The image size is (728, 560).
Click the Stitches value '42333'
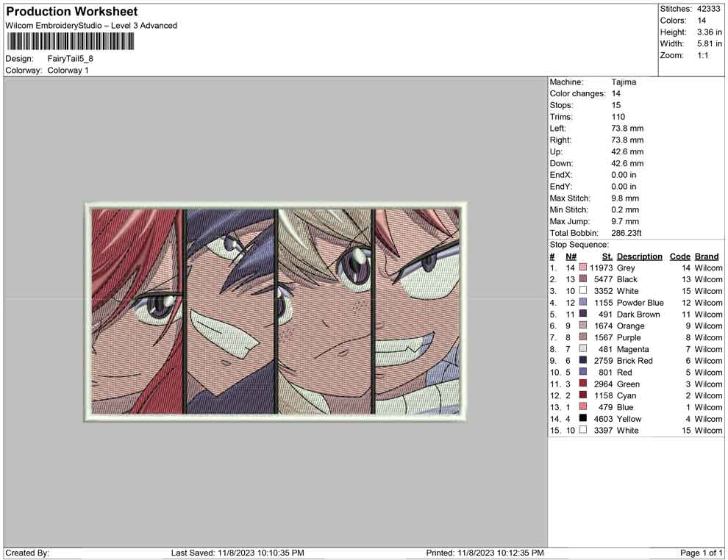pos(709,9)
